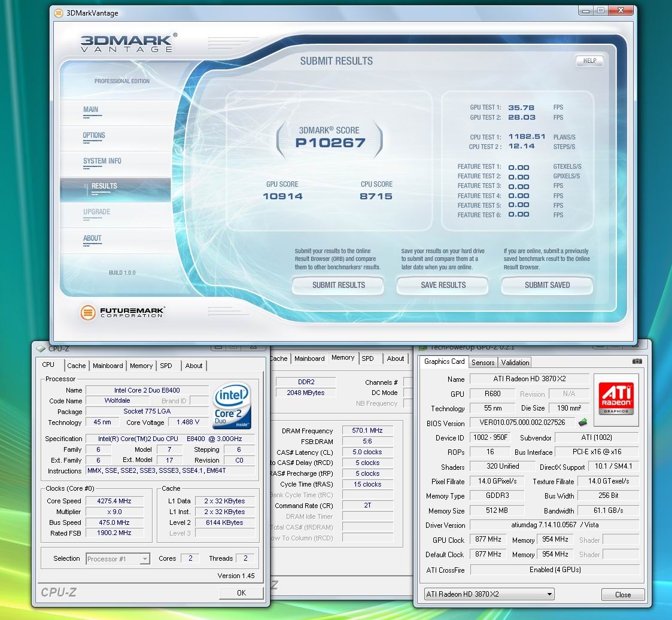Click the Driver Version field in GPU-Z
The height and width of the screenshot is (620, 672).
(555, 525)
